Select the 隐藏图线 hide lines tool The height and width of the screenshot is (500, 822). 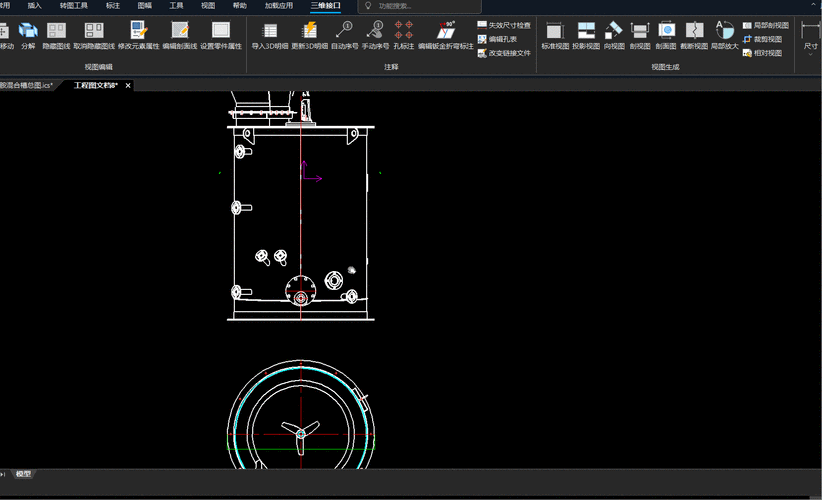56,31
